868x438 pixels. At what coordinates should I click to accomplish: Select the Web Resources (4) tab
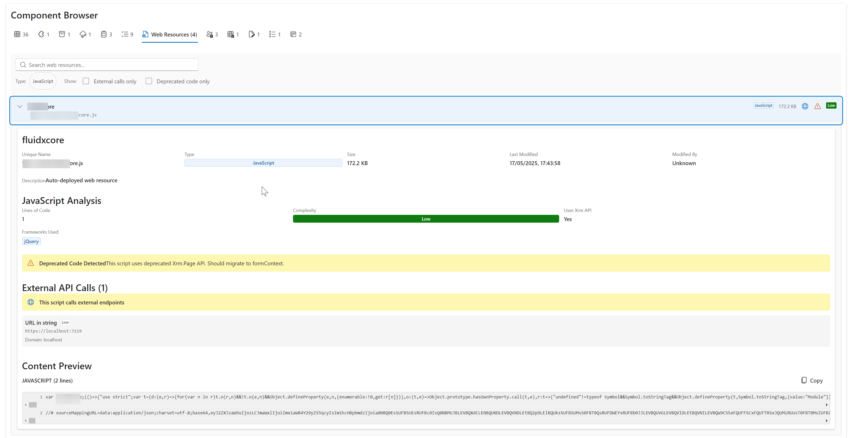tap(169, 34)
